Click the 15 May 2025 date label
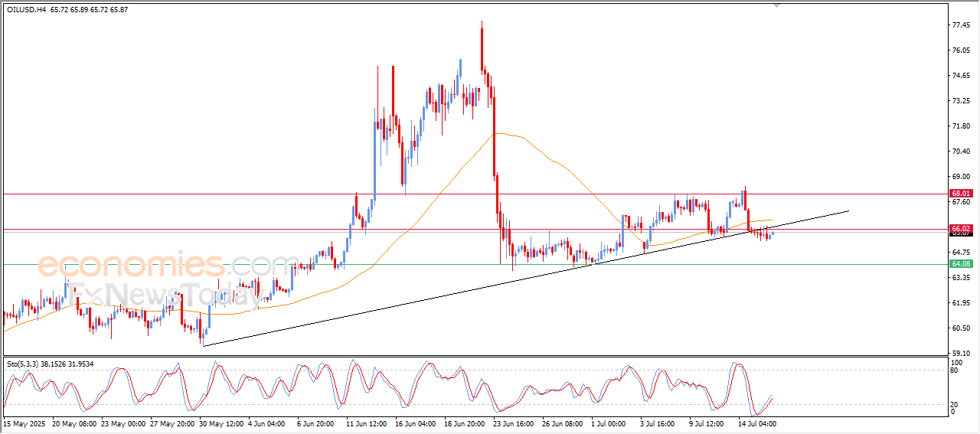This screenshot has width=980, height=434. coord(24,423)
